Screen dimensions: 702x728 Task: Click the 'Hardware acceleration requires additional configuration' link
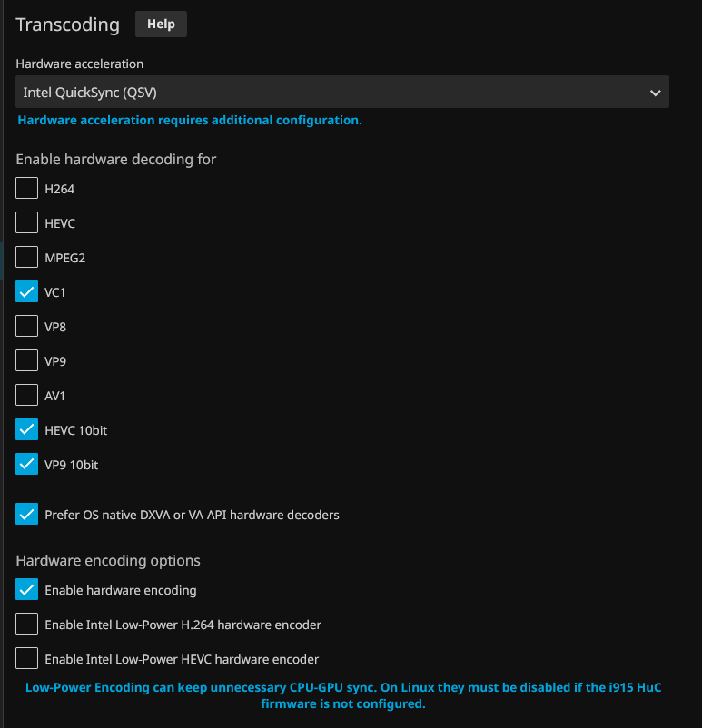[x=190, y=120]
